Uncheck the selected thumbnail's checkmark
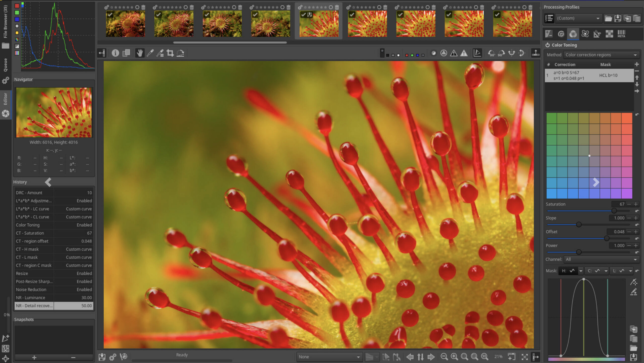The height and width of the screenshot is (363, 644). coord(303,15)
